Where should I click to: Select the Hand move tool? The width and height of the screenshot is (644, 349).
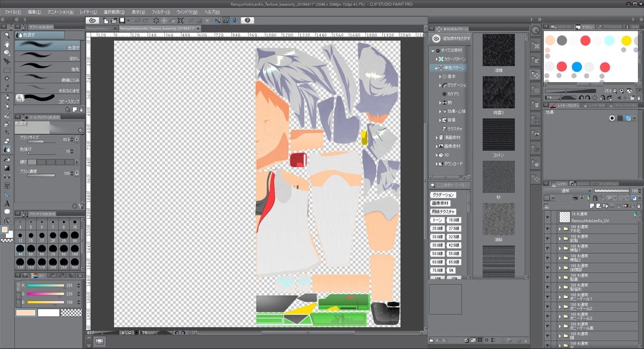7,44
